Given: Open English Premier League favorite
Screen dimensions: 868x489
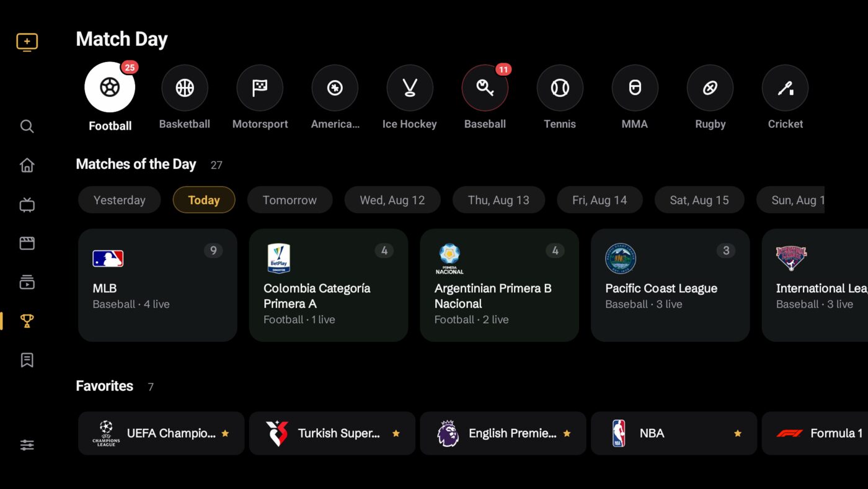Looking at the screenshot, I should coord(503,433).
